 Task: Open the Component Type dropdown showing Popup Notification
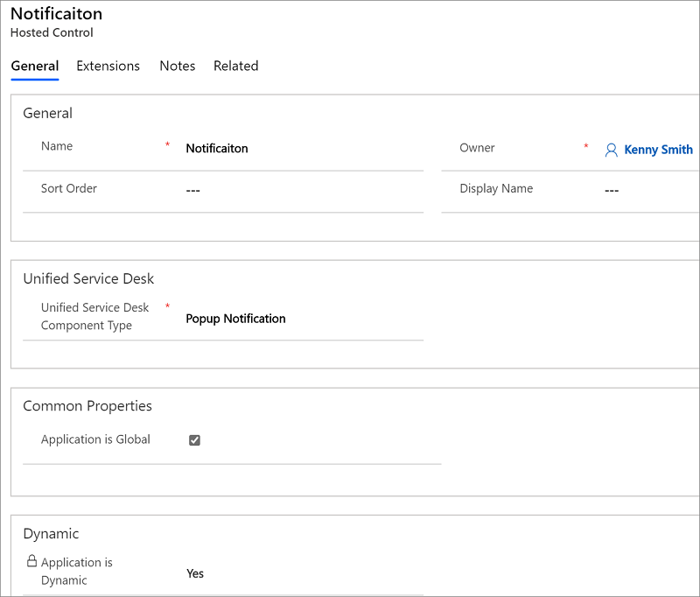click(x=235, y=319)
